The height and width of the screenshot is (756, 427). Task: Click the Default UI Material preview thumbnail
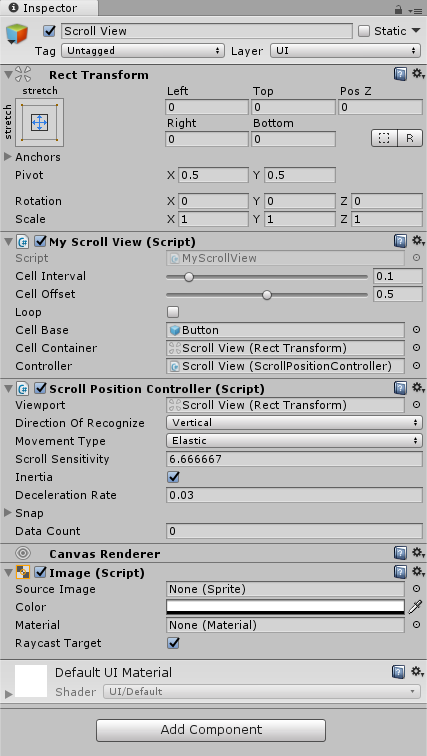(31, 681)
